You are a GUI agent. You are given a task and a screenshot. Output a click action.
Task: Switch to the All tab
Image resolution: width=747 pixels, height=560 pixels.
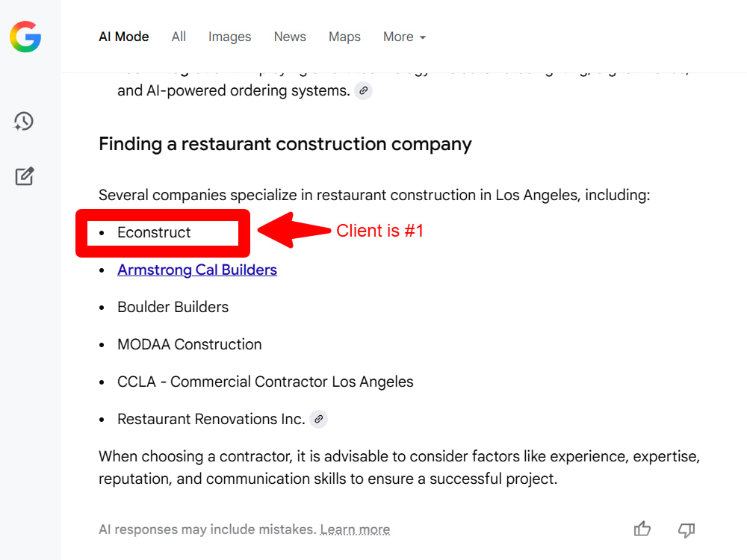[x=179, y=37]
